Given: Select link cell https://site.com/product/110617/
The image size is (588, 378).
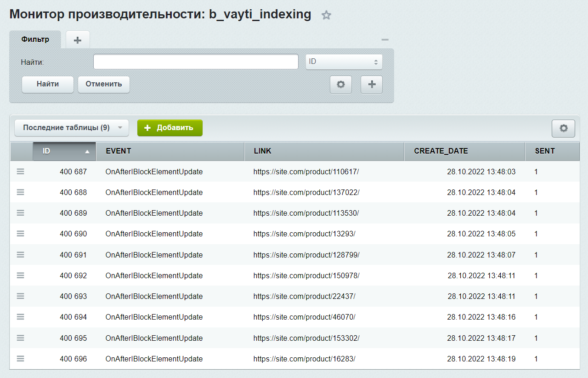Looking at the screenshot, I should pos(306,172).
